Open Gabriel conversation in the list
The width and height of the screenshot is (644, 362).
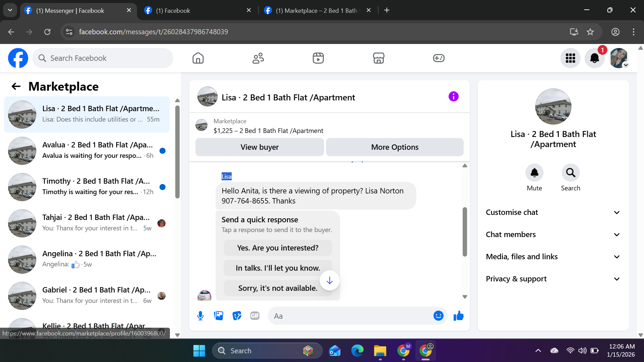tap(87, 296)
